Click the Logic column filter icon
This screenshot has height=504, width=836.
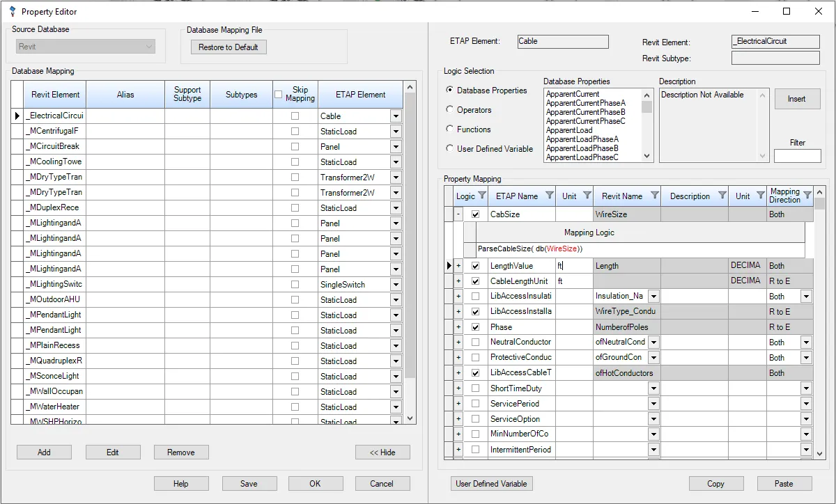(482, 196)
